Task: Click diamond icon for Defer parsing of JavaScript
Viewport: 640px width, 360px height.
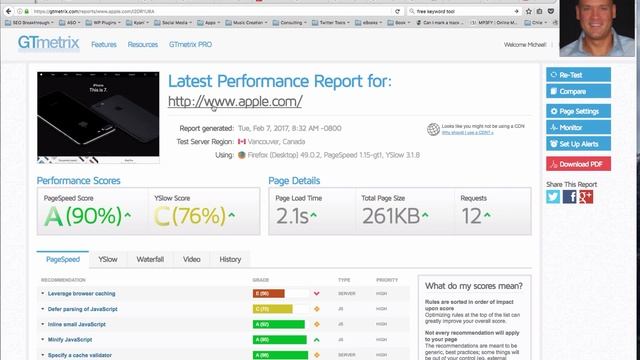Action: point(316,309)
